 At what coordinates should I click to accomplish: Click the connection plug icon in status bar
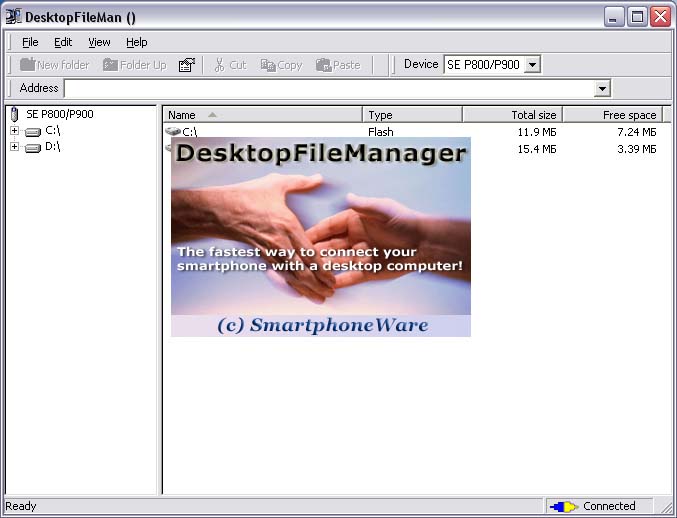pyautogui.click(x=564, y=506)
